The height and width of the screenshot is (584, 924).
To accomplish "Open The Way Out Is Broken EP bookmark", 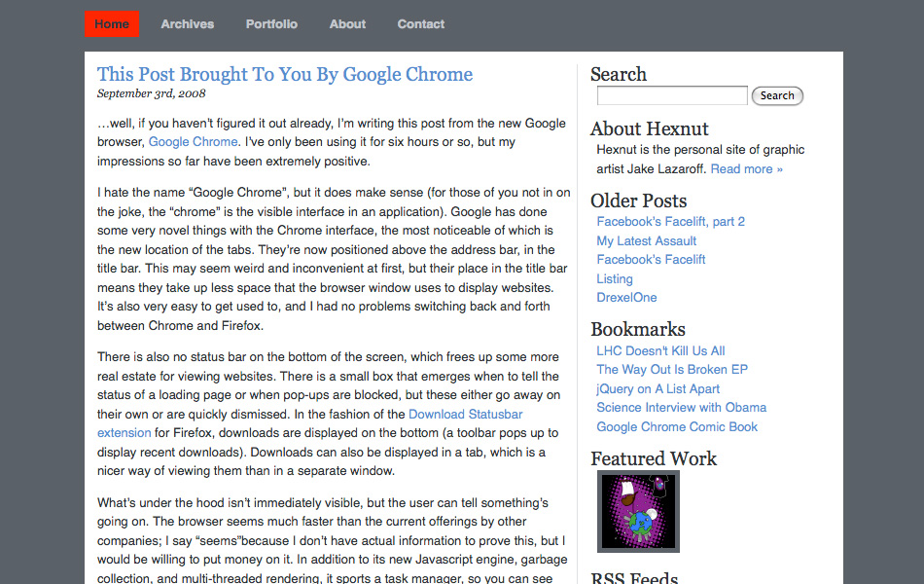I will point(672,370).
